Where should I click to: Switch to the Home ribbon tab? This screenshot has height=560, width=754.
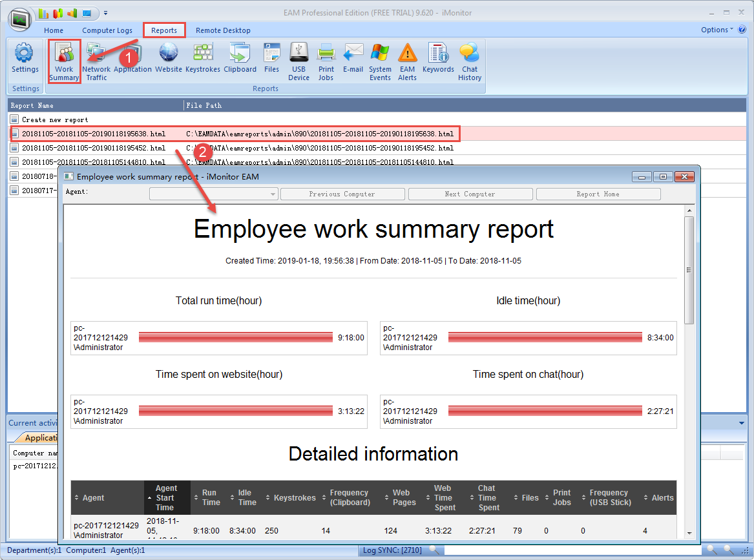54,30
